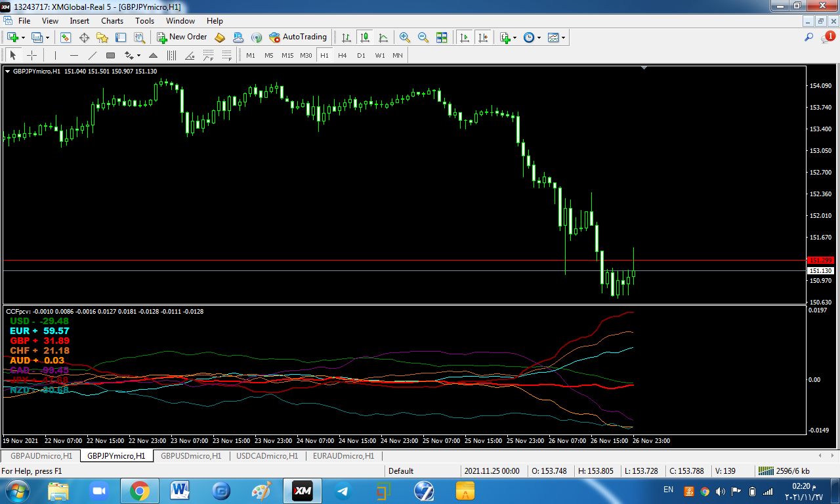840x504 pixels.
Task: Open the Charts menu
Action: click(112, 21)
